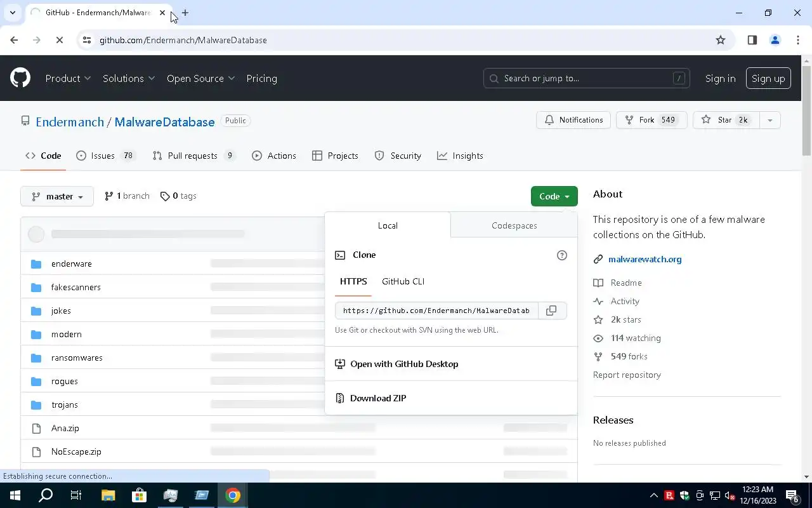This screenshot has width=812, height=508.
Task: Visit malwarewatch.org link
Action: [x=645, y=259]
